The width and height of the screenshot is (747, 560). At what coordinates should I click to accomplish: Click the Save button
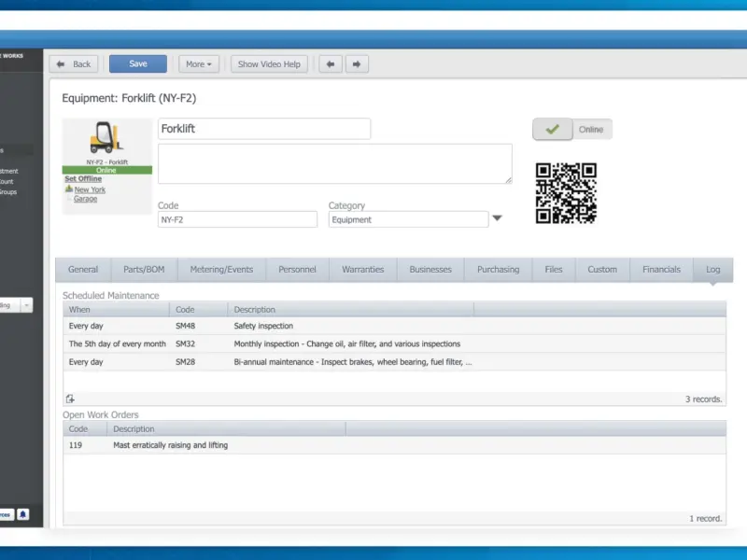click(138, 63)
